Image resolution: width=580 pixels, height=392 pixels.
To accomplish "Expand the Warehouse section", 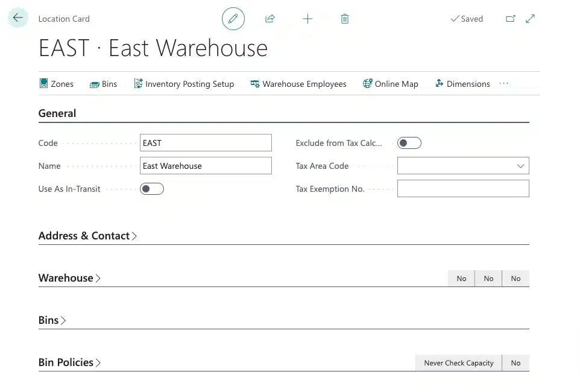I will click(69, 278).
